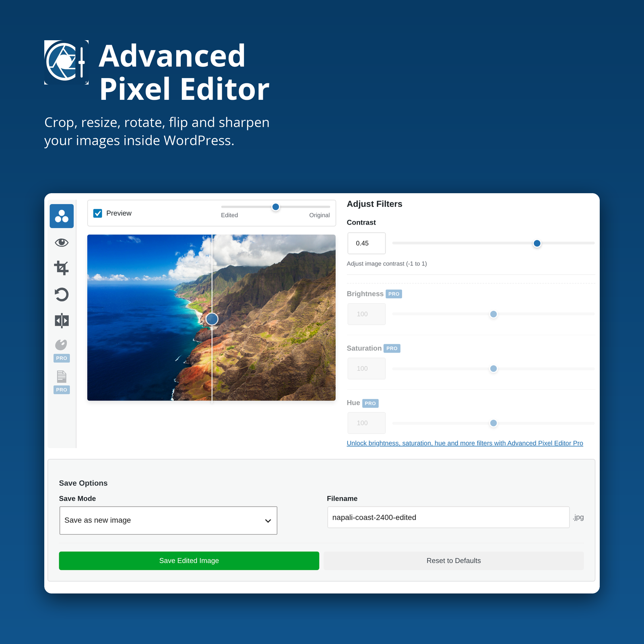Viewport: 644px width, 644px height.
Task: Click the Contrast slider handle
Action: click(x=537, y=243)
